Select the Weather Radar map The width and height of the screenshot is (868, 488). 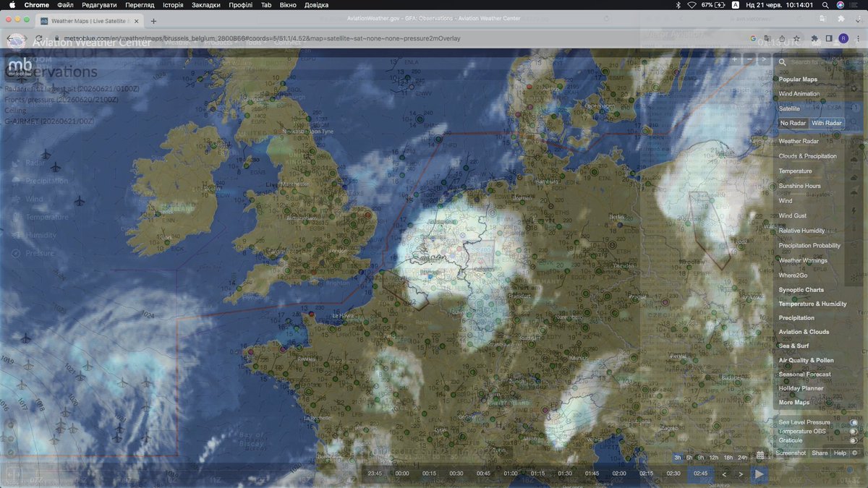(799, 141)
